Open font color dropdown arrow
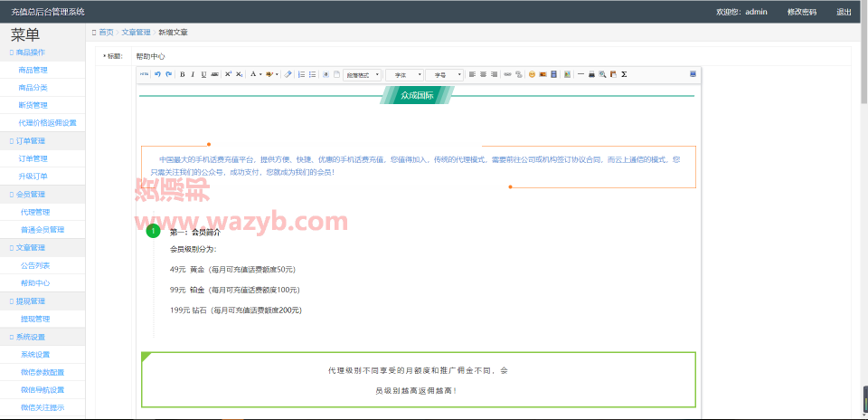Image resolution: width=868 pixels, height=420 pixels. (x=260, y=74)
